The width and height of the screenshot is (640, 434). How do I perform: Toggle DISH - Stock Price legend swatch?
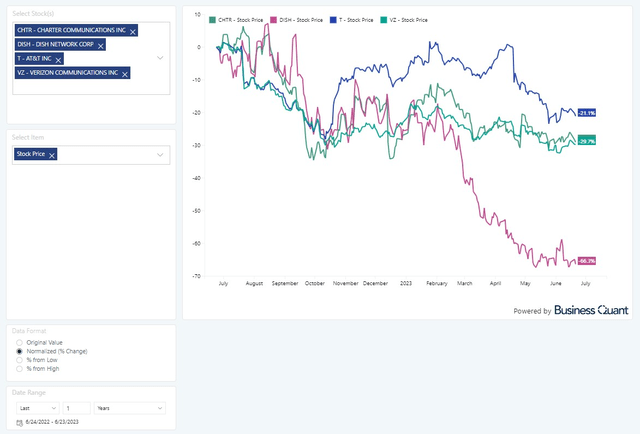pos(273,20)
